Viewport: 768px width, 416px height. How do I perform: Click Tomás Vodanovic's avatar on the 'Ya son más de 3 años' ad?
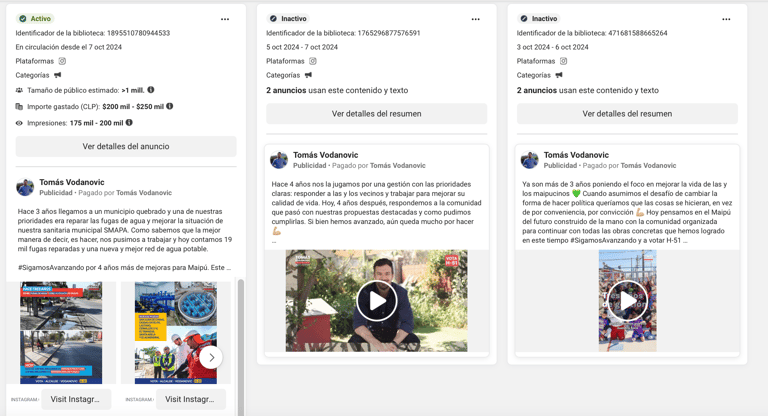coord(529,160)
